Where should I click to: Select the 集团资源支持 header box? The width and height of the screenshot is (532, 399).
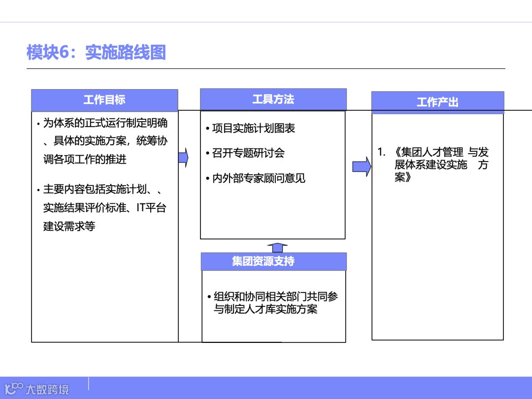pos(273,261)
